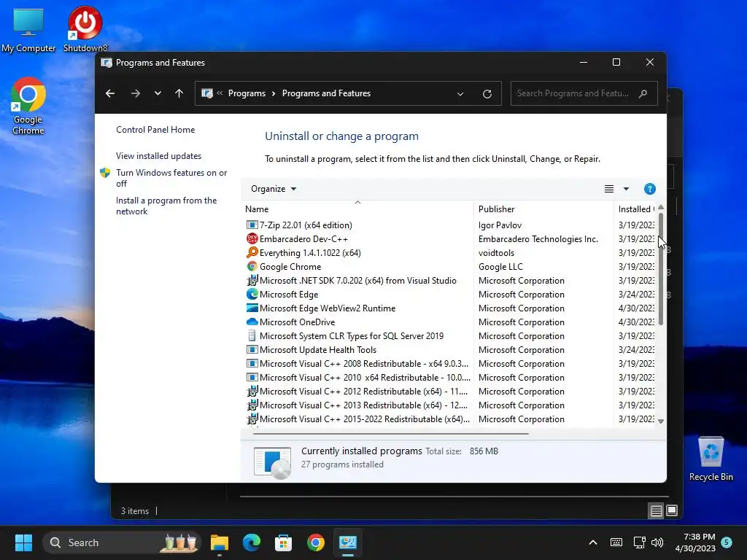747x560 pixels.
Task: Select the 7-Zip 22.01 icon
Action: pos(252,225)
